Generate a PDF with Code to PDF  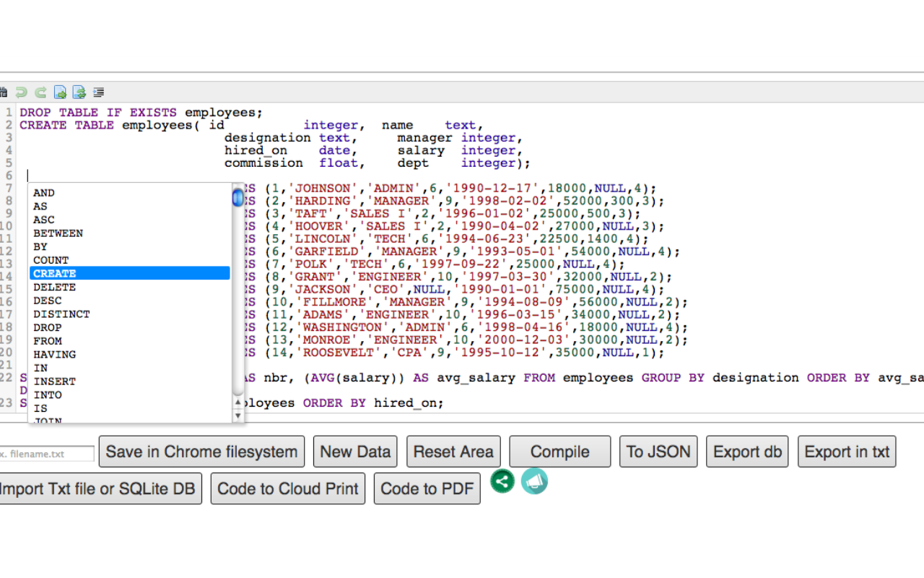pos(427,488)
